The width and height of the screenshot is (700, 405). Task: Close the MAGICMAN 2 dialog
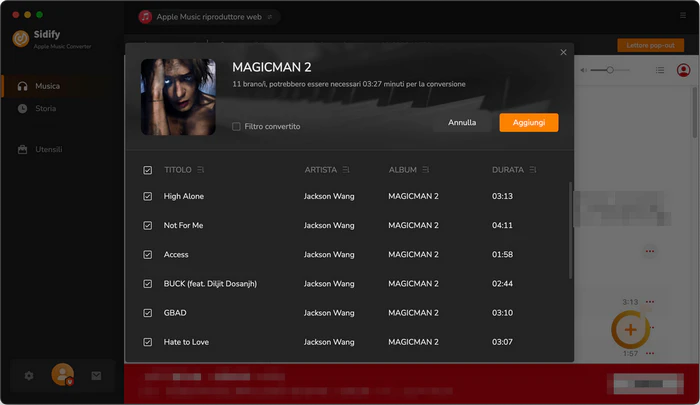[x=563, y=52]
